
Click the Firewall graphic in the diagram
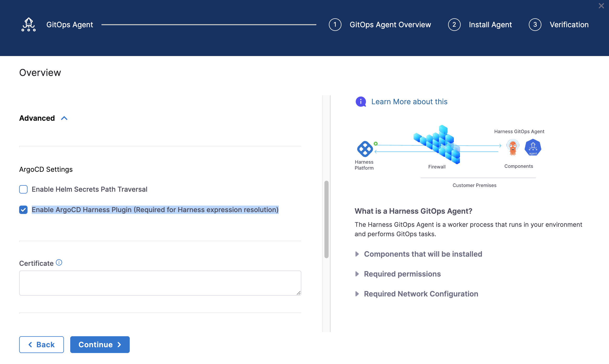point(436,144)
